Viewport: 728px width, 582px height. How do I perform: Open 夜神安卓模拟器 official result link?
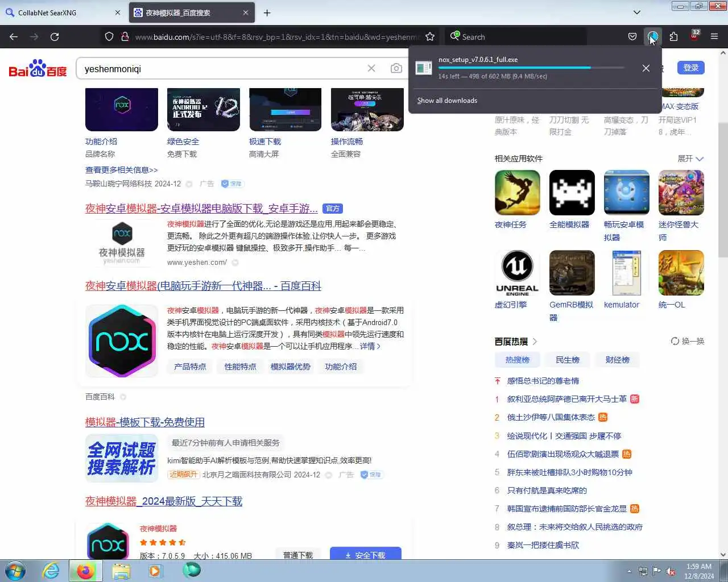click(201, 209)
